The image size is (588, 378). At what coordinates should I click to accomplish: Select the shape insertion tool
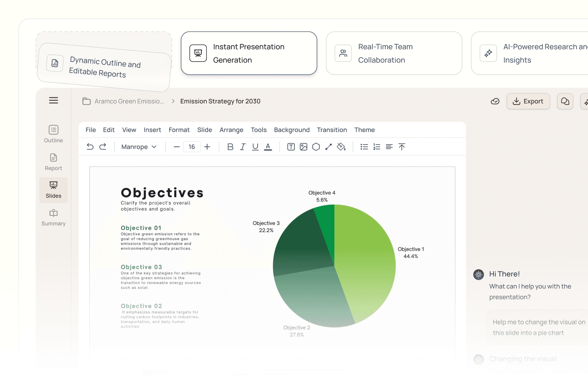[316, 146]
